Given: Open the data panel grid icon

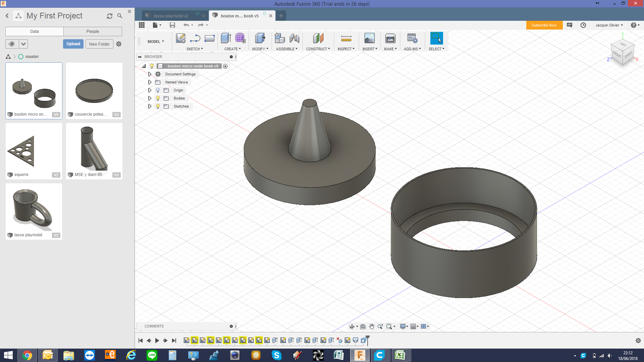Looking at the screenshot, I should point(142,25).
